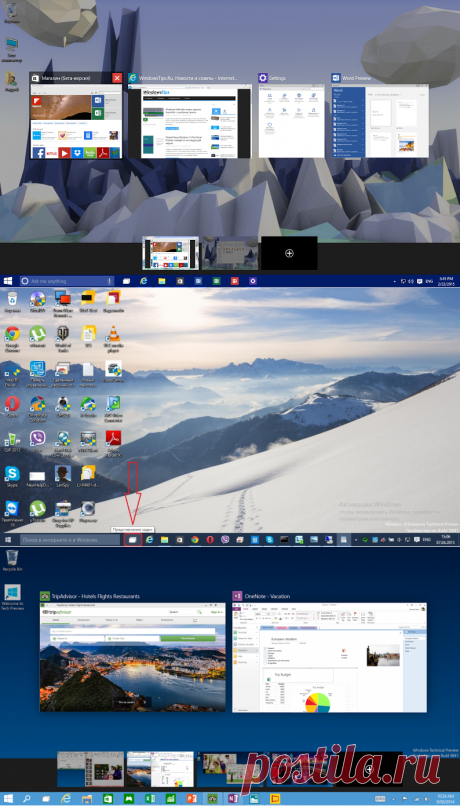Select Skype desktop shortcut

[x=12, y=476]
